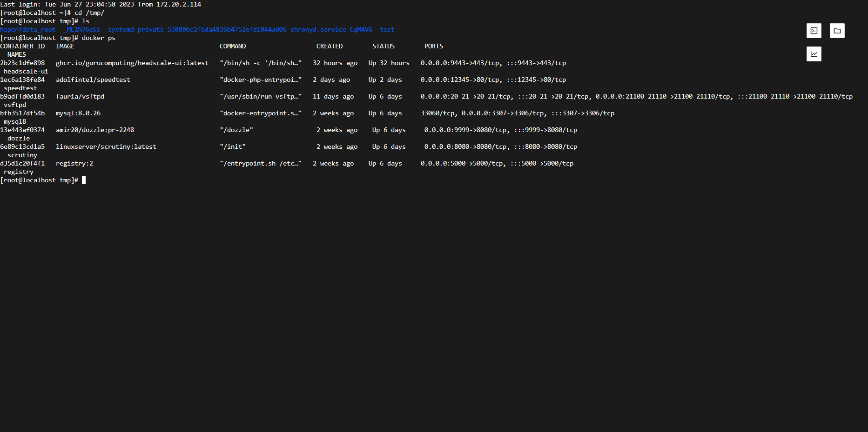
Task: Click the docker ps command text
Action: click(x=99, y=38)
